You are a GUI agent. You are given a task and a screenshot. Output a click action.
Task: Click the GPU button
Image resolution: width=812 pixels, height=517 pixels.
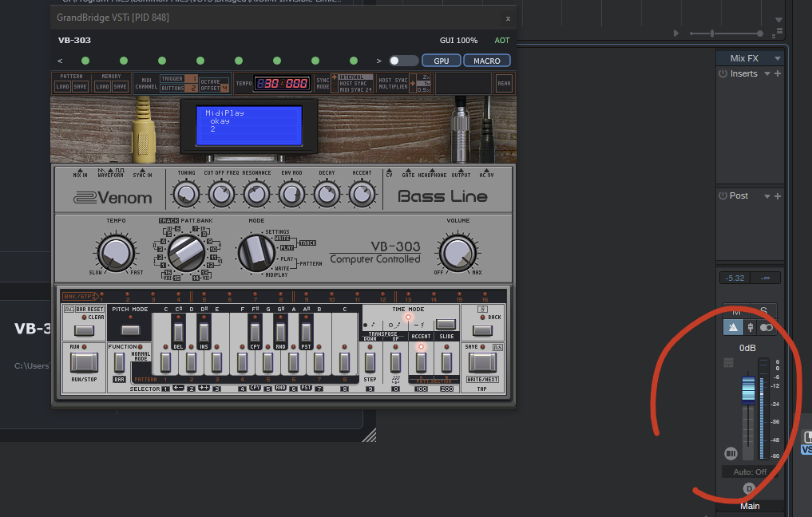[442, 61]
